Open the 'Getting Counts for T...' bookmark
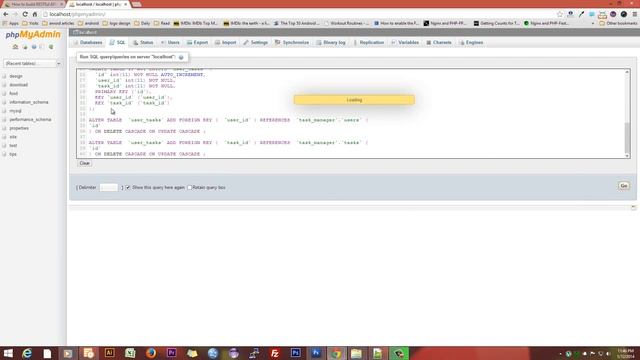The width and height of the screenshot is (640, 360). pyautogui.click(x=496, y=23)
